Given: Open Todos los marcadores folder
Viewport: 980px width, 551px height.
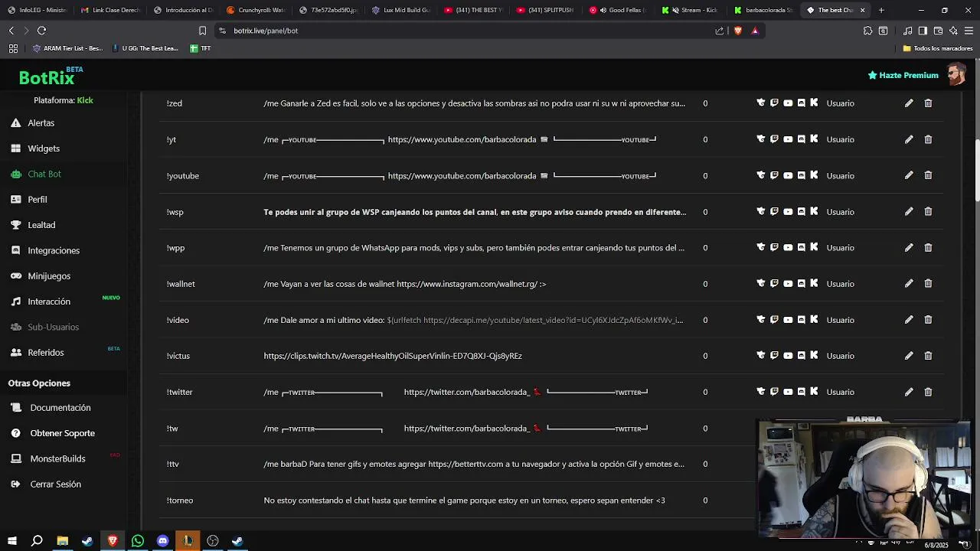Looking at the screenshot, I should click(x=938, y=48).
